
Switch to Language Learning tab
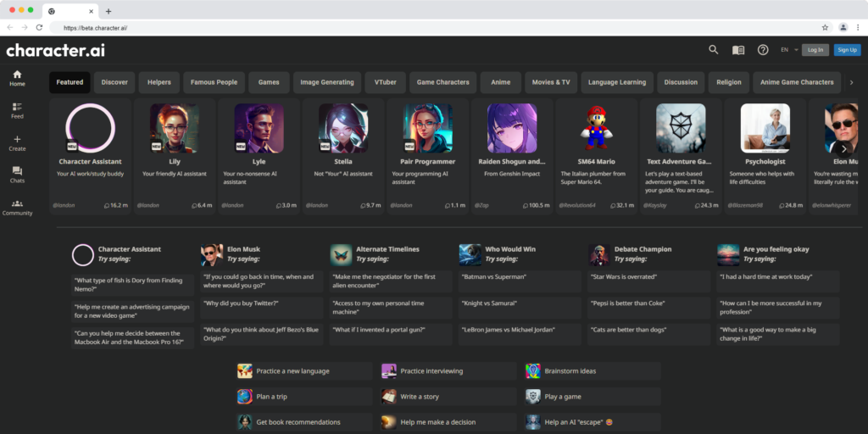617,82
